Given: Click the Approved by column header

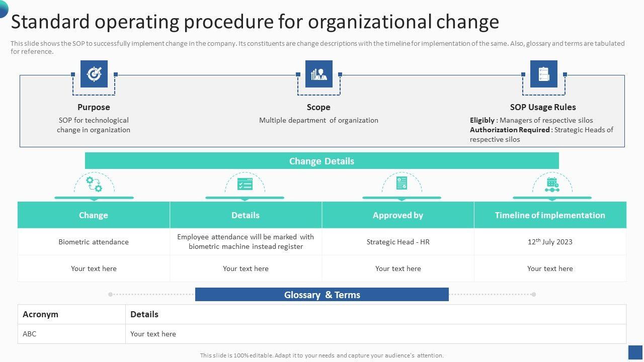Looking at the screenshot, I should pos(398,215).
